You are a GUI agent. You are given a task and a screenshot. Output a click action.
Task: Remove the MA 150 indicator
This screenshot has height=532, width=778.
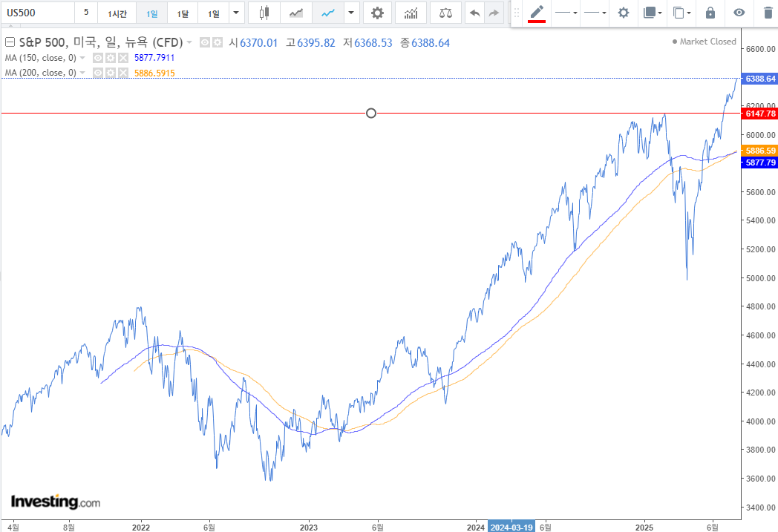coord(123,58)
